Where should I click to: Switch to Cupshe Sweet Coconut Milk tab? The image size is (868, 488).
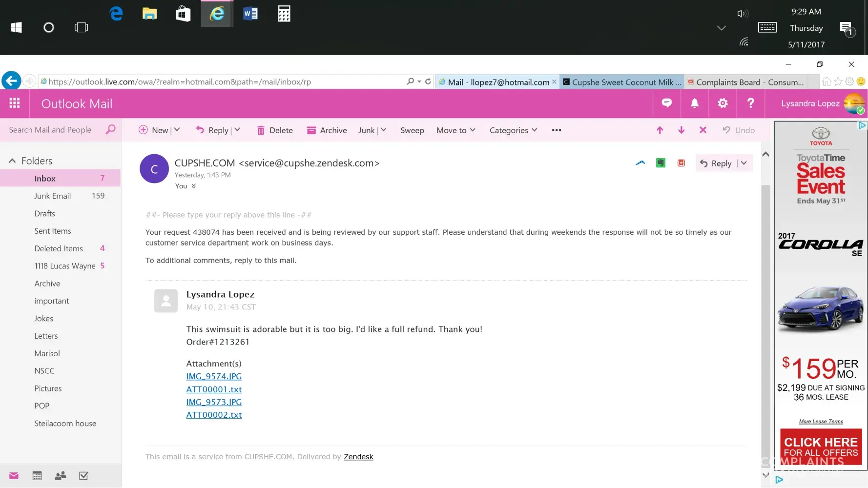click(622, 82)
